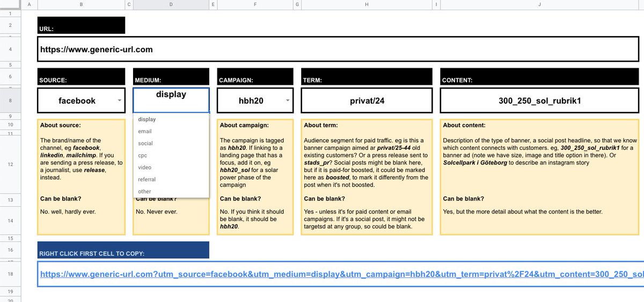Click the URL: label cell
644x302 pixels.
[81, 25]
